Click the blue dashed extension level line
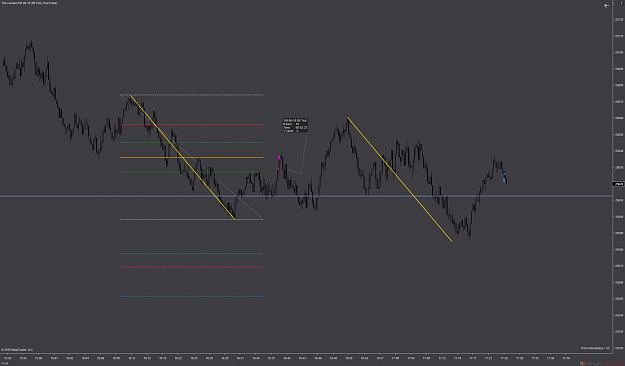Viewport: 625px width, 366px height. tap(192, 296)
